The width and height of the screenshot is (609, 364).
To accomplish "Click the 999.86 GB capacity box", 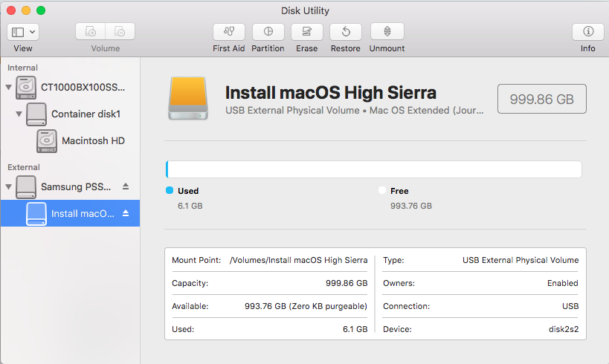I will coord(542,99).
